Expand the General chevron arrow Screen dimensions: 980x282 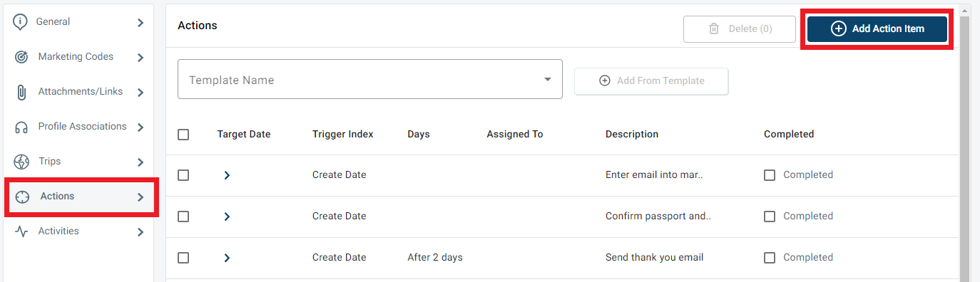(141, 23)
